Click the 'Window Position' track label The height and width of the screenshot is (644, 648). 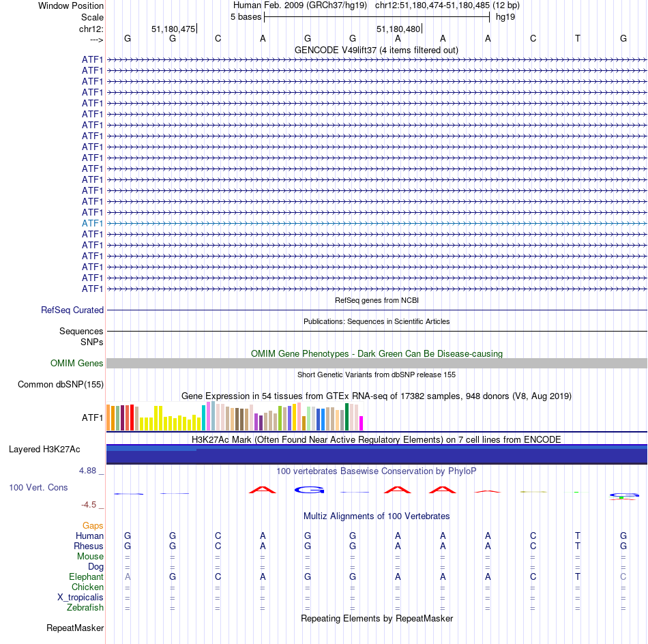tap(71, 5)
